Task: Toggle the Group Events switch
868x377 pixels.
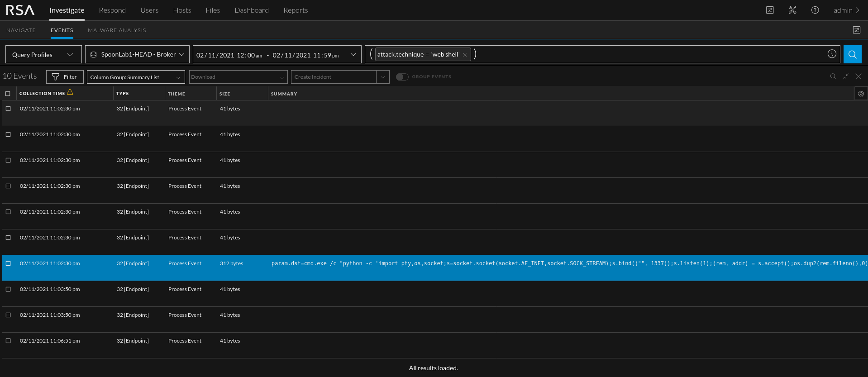Action: 402,77
